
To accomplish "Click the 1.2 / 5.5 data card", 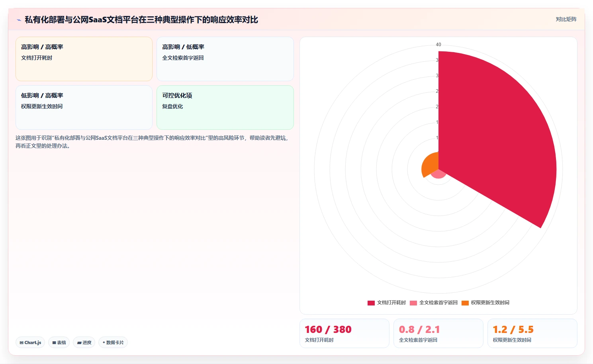I will pos(532,333).
